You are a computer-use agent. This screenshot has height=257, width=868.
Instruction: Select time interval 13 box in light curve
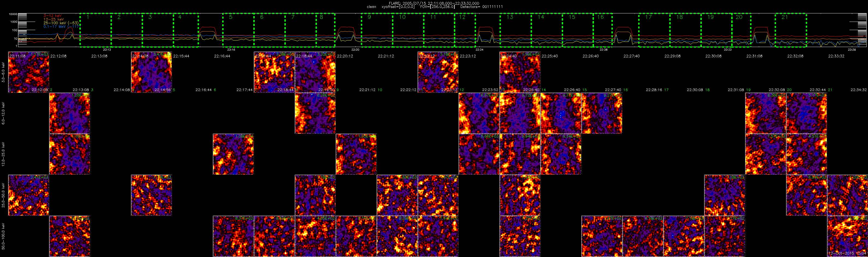pos(516,30)
